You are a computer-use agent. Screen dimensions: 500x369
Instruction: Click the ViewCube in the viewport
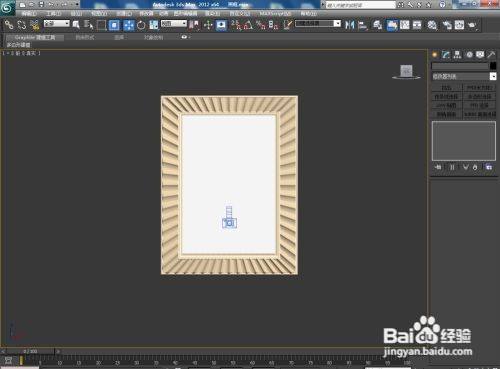click(x=406, y=72)
